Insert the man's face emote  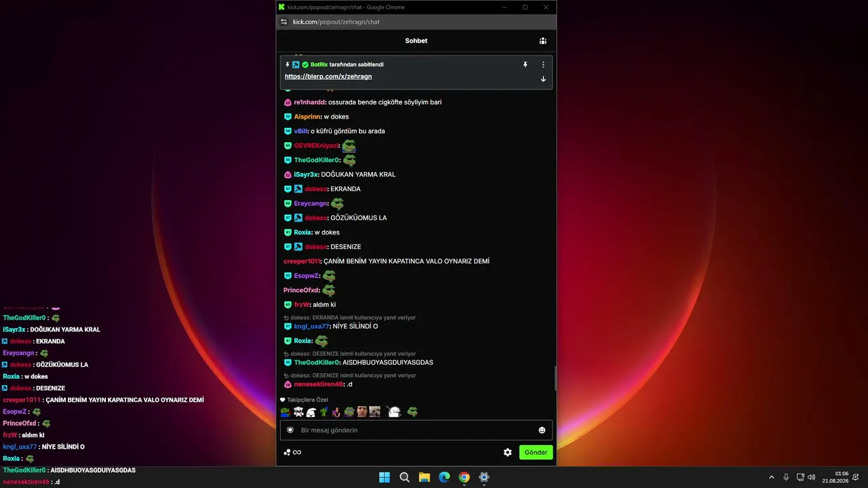(x=362, y=411)
